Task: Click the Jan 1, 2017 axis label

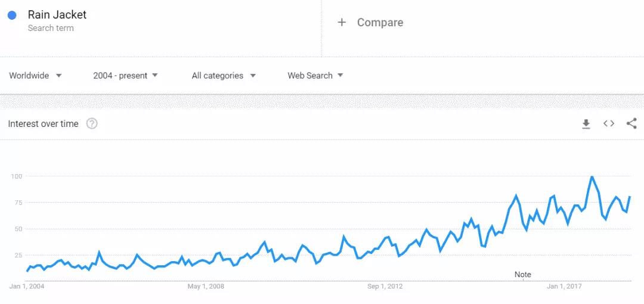Action: 564,287
